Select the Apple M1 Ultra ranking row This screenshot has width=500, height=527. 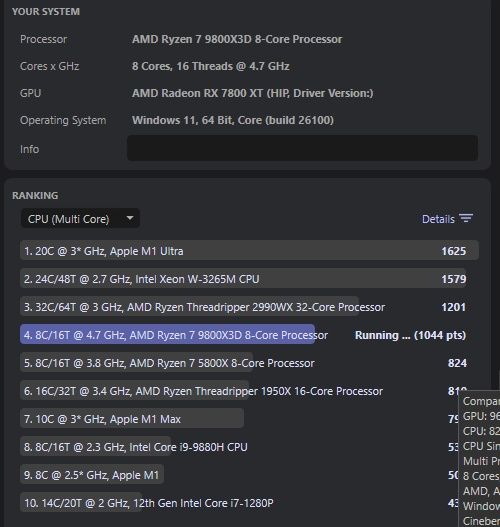249,251
